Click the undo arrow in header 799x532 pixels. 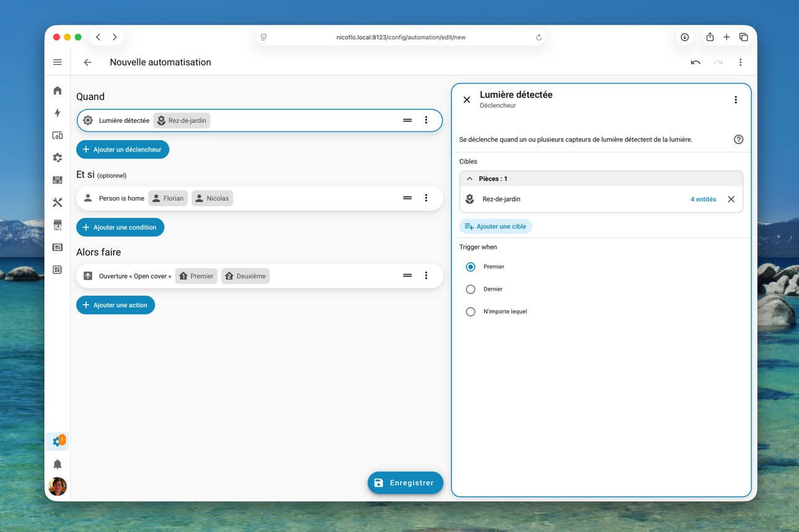pyautogui.click(x=695, y=62)
